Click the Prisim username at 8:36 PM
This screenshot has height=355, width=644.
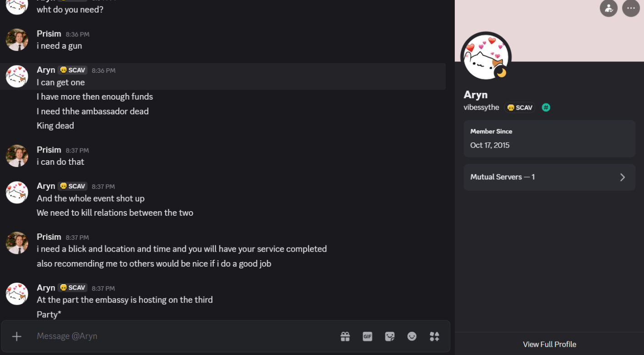click(x=49, y=34)
